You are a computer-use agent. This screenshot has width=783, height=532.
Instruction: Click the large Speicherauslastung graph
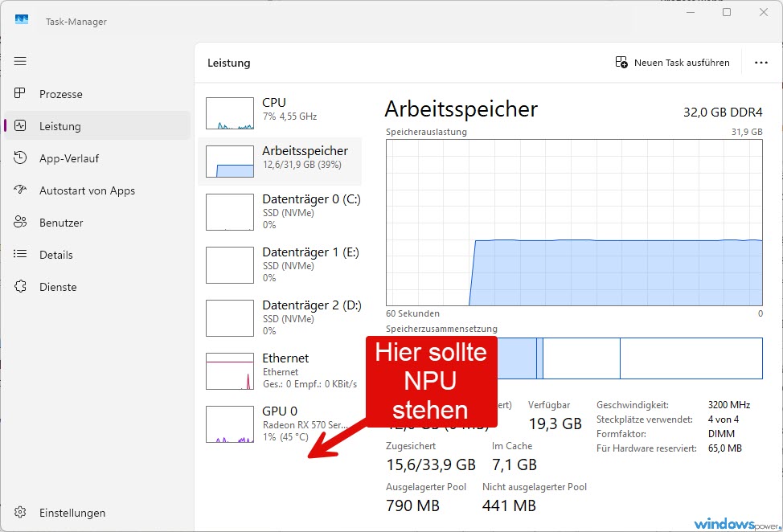coord(574,223)
